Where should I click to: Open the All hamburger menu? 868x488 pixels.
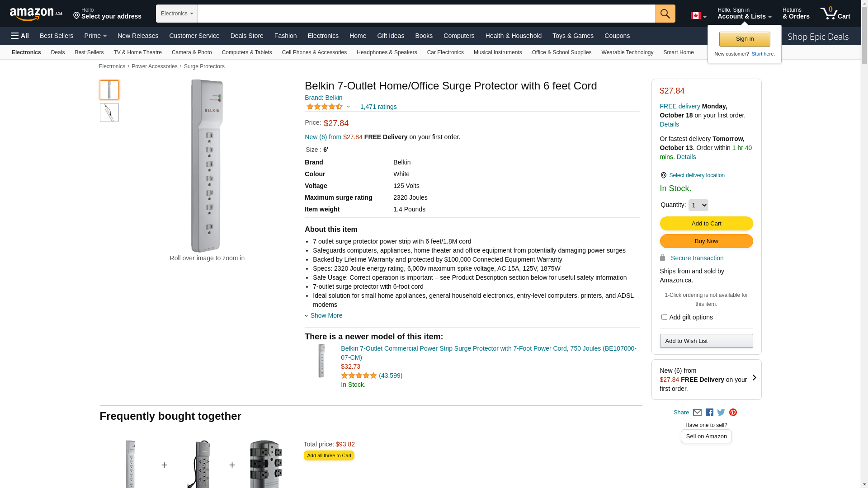[20, 36]
